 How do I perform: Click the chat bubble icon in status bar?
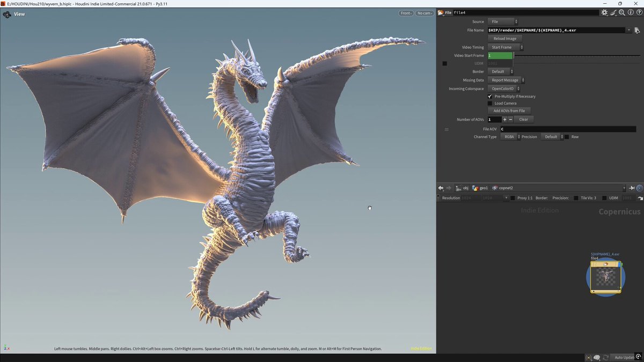click(x=597, y=357)
